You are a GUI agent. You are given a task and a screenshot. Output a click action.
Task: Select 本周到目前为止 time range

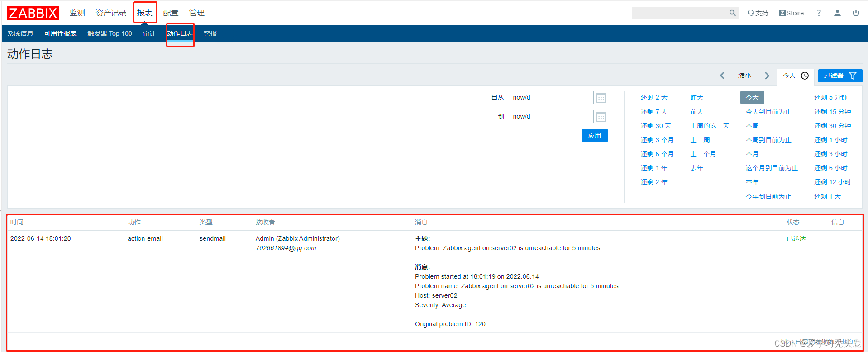[x=768, y=140]
